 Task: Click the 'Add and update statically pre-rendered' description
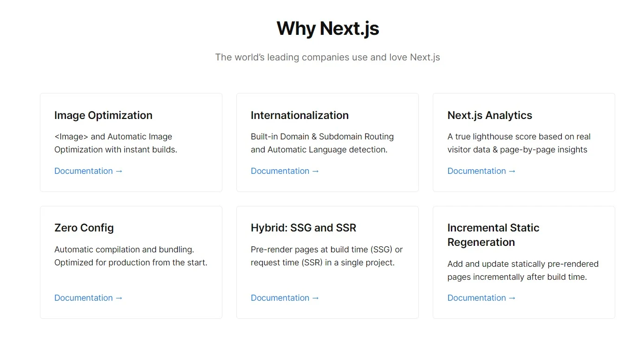(x=523, y=271)
